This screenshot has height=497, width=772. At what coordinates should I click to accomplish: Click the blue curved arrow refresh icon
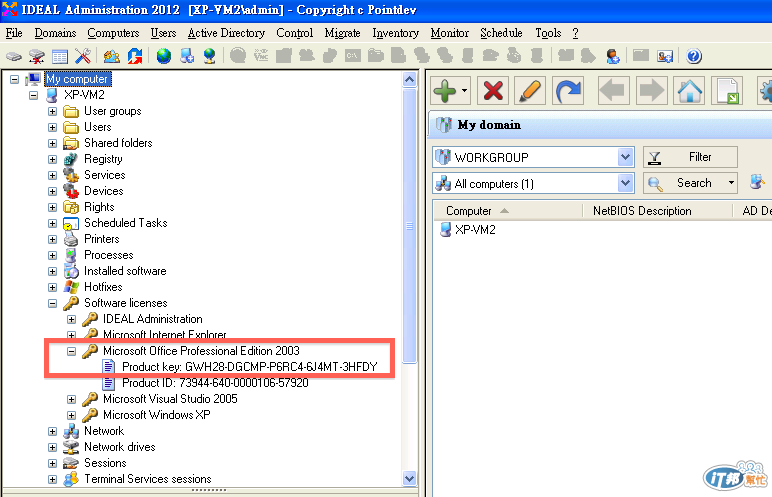[568, 91]
